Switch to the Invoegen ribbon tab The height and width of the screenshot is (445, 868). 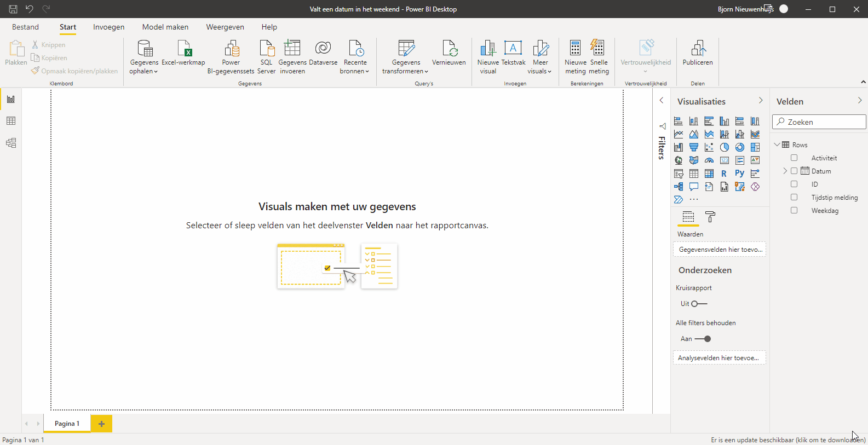[109, 27]
